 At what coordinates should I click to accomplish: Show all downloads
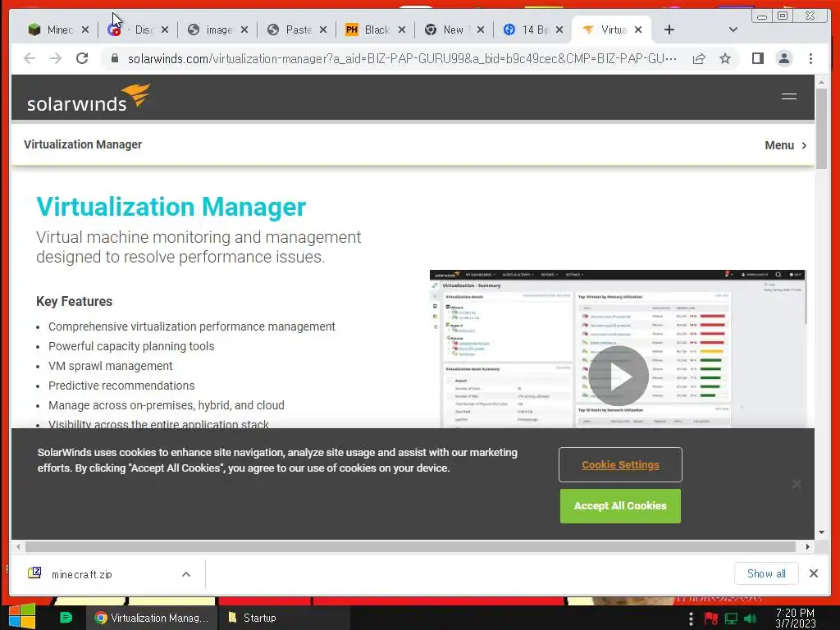tap(766, 573)
